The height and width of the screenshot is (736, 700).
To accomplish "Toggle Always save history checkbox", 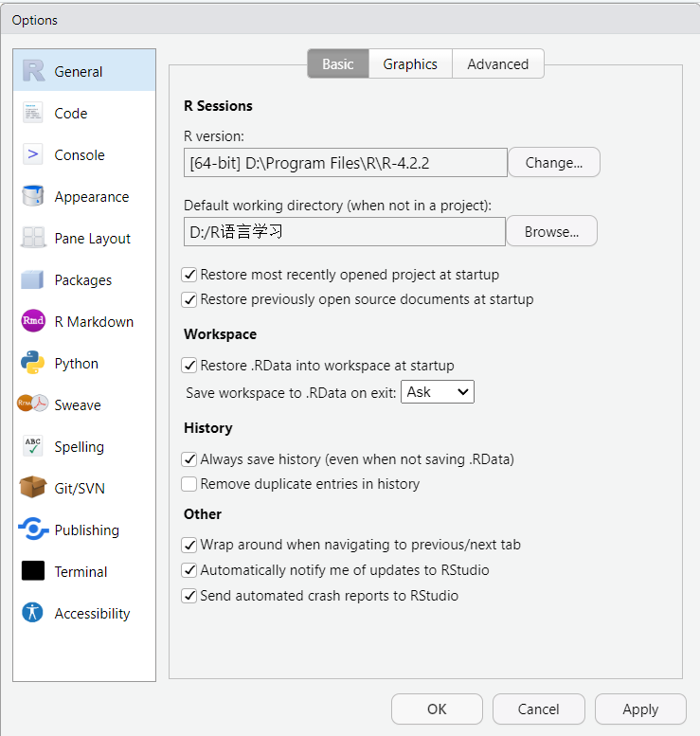I will click(189, 459).
